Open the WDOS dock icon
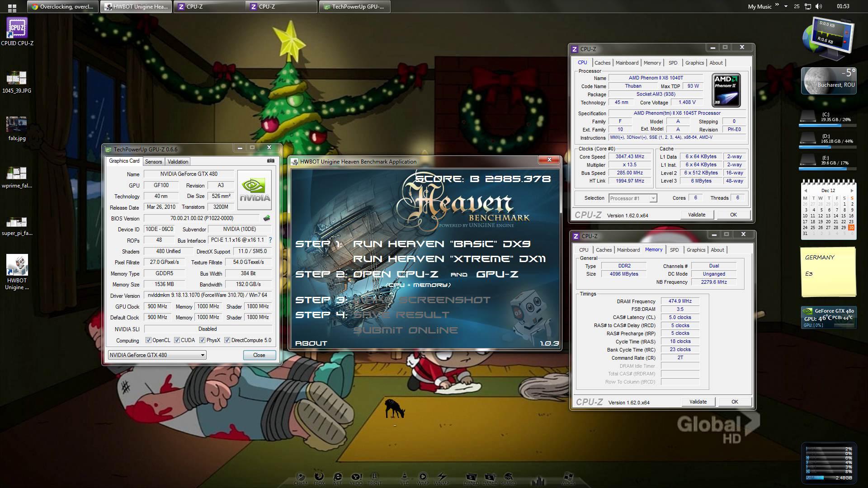This screenshot has width=868, height=488. pyautogui.click(x=568, y=479)
